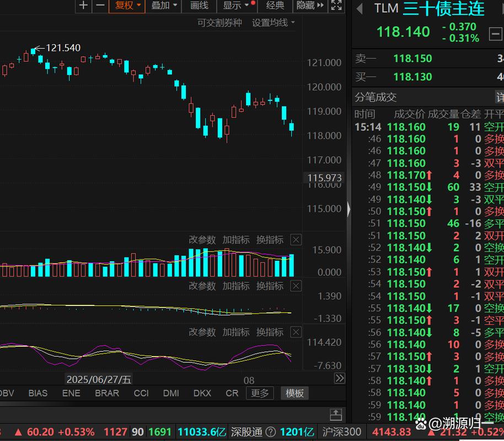Click the zoom out minus icon
The height and width of the screenshot is (441, 504).
(100, 6)
